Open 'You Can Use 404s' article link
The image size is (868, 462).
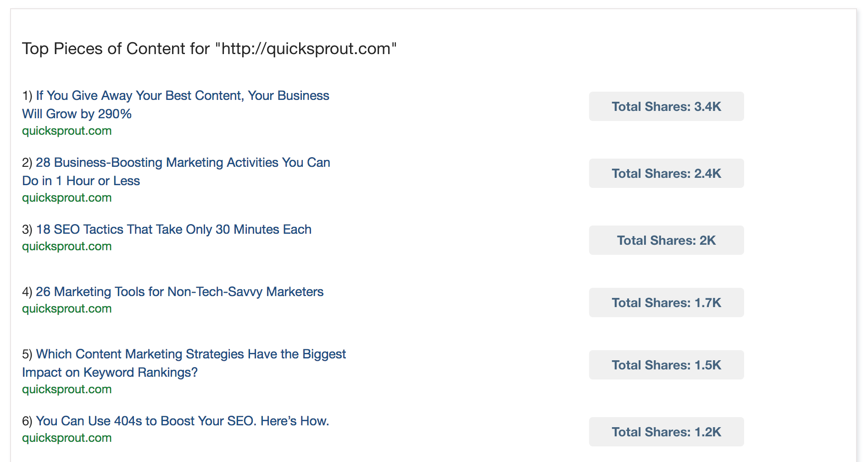(x=182, y=421)
